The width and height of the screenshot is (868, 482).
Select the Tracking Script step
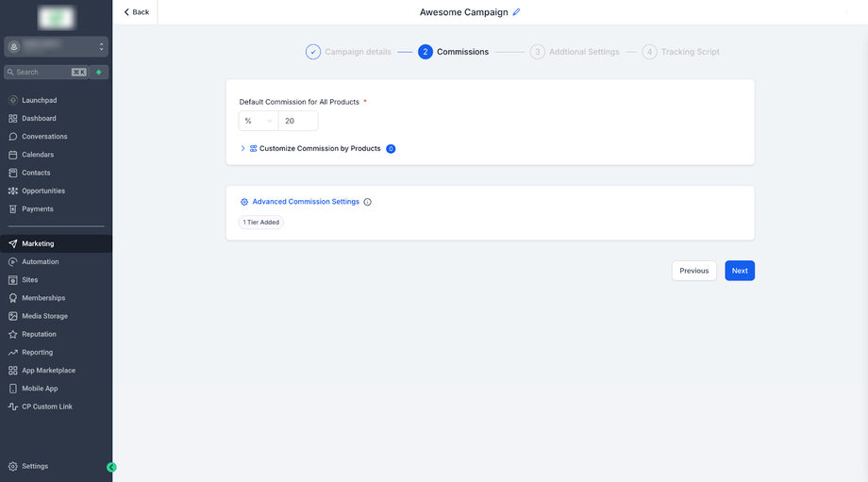click(x=681, y=52)
